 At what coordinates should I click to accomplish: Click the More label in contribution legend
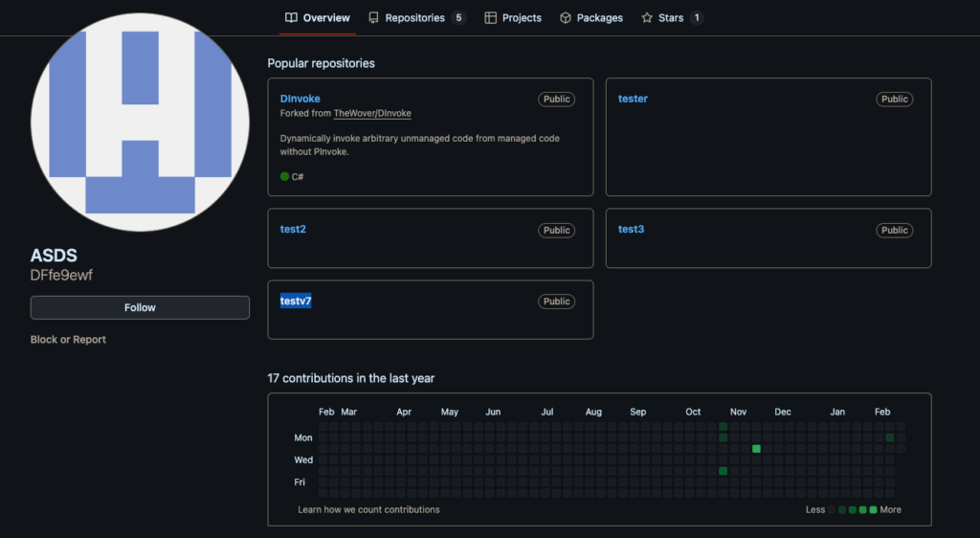point(891,510)
